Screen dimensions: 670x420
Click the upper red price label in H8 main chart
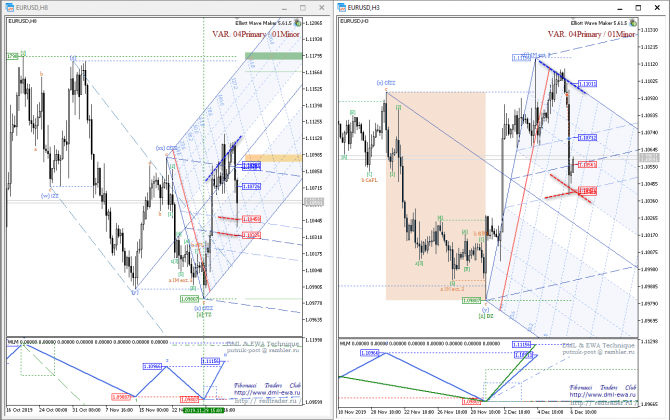pyautogui.click(x=251, y=219)
